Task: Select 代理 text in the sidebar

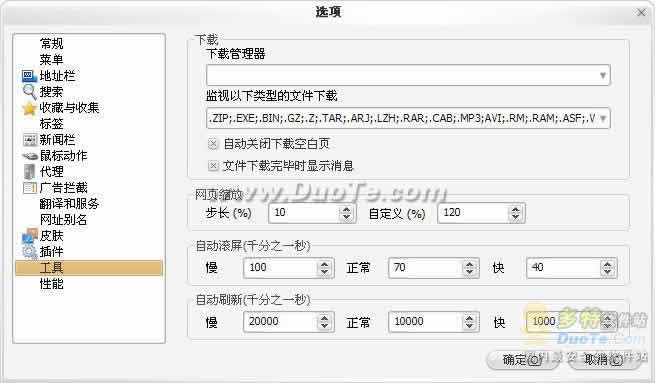Action: [x=51, y=172]
